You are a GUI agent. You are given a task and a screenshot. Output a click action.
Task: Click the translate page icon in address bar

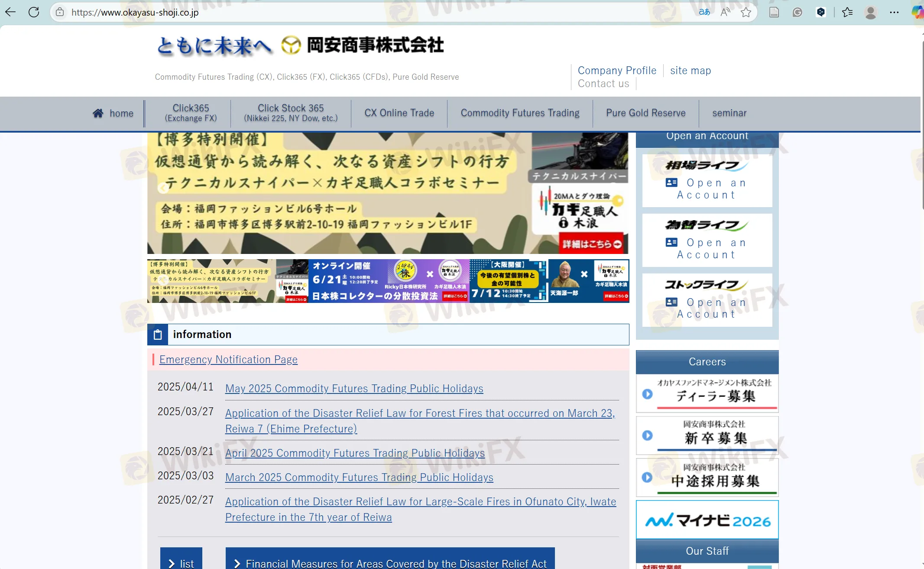tap(704, 12)
